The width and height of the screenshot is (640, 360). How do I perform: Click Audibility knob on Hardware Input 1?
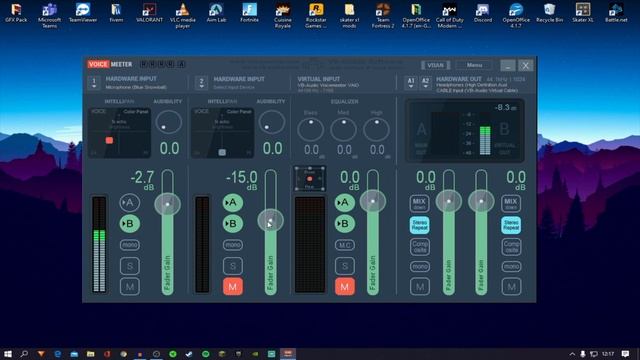[168, 122]
